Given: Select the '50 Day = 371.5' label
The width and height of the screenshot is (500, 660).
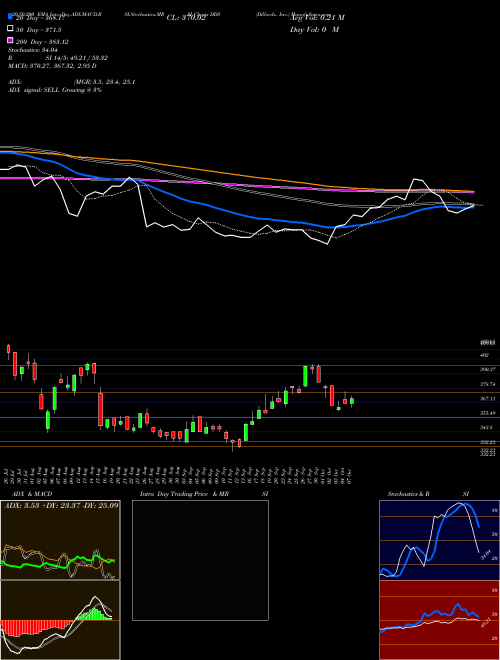Looking at the screenshot, I should pos(39,30).
